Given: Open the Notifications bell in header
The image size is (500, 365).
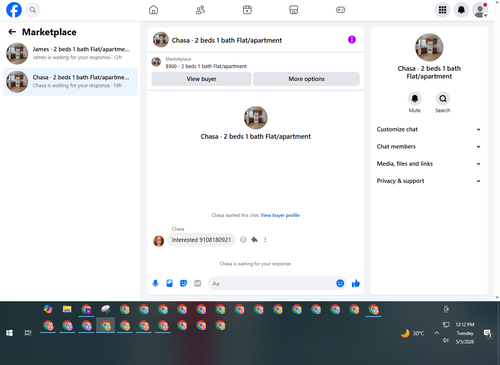Looking at the screenshot, I should click(461, 10).
